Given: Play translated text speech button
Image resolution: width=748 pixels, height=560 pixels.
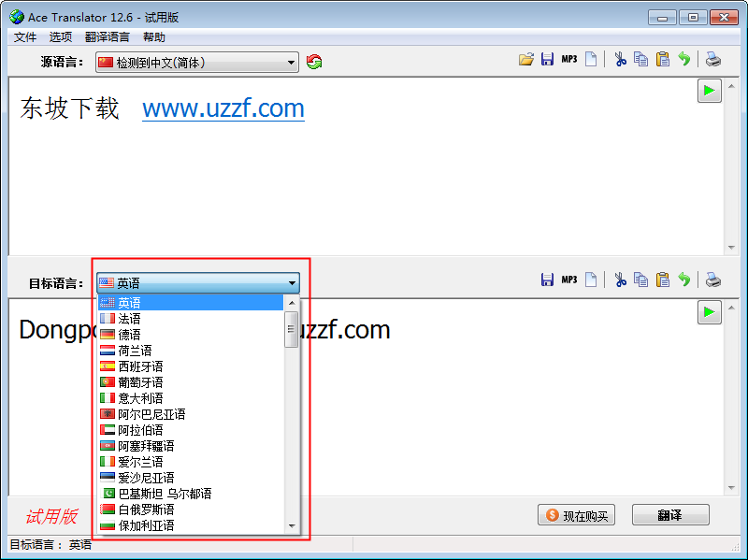Looking at the screenshot, I should click(x=710, y=312).
